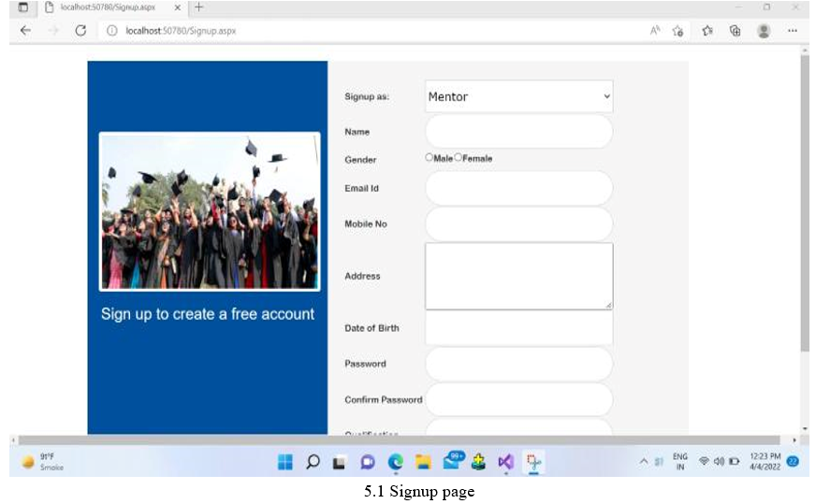
Task: Click the Signup as label
Action: (367, 96)
